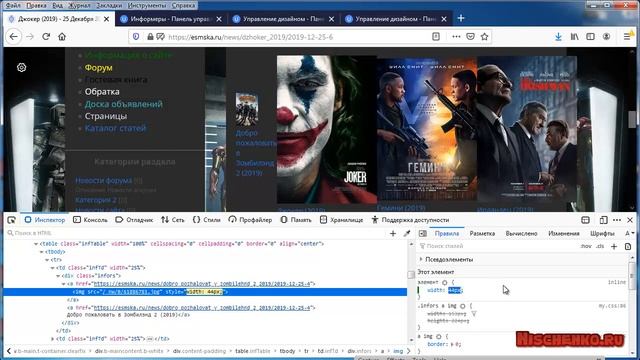640x360 pixels.
Task: Pick a color with the eyedropper icon
Action: pos(407,233)
